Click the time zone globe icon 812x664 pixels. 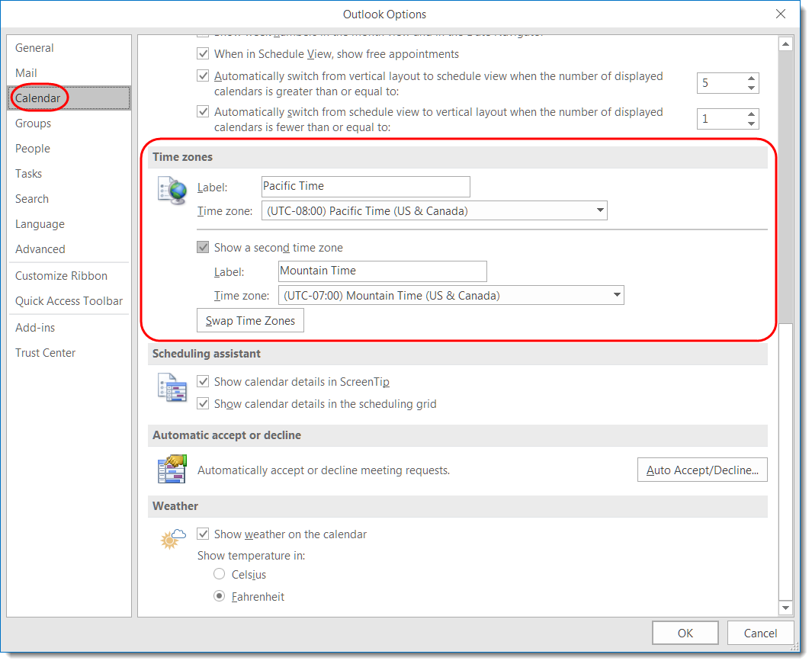tap(172, 191)
